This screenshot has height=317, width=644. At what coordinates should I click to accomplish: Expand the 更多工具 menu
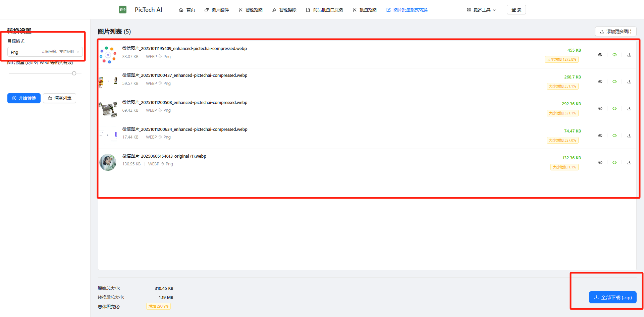click(481, 10)
